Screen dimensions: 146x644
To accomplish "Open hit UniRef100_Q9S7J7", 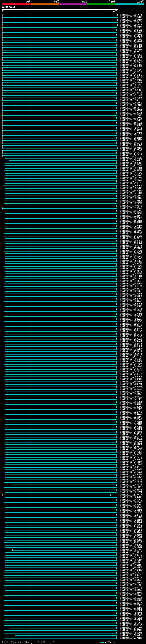I will coord(131,22).
